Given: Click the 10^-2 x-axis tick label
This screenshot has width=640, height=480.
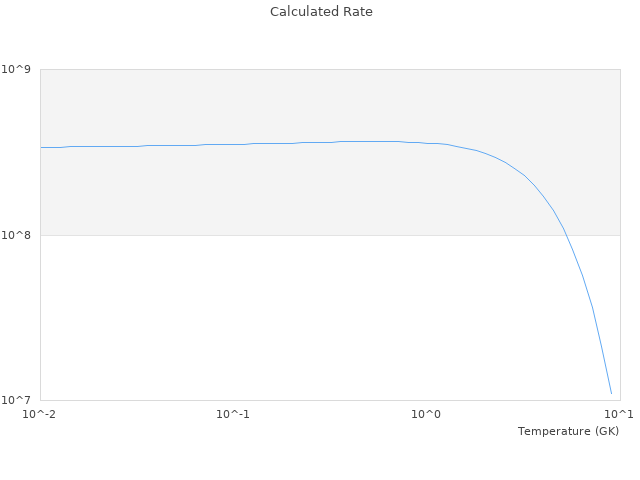Looking at the screenshot, I should [x=40, y=414].
